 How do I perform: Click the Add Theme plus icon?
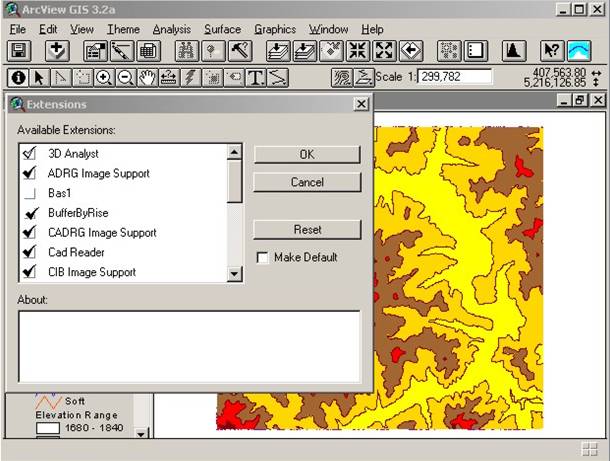point(57,51)
